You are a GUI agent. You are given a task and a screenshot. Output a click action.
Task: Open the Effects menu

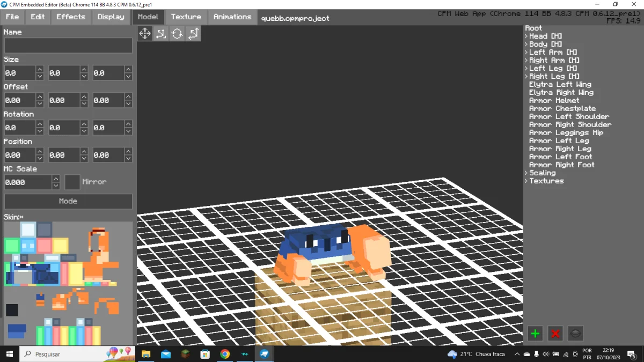pos(71,17)
